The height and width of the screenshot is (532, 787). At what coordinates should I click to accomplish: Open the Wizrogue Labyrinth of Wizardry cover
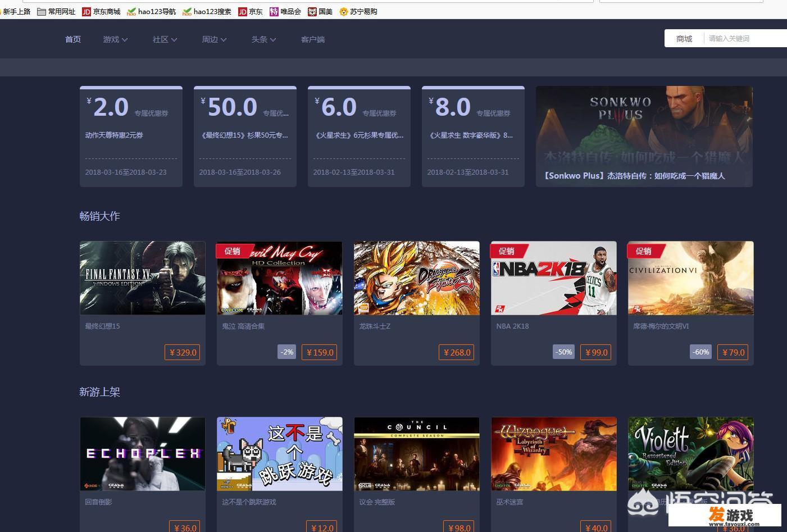pyautogui.click(x=554, y=454)
